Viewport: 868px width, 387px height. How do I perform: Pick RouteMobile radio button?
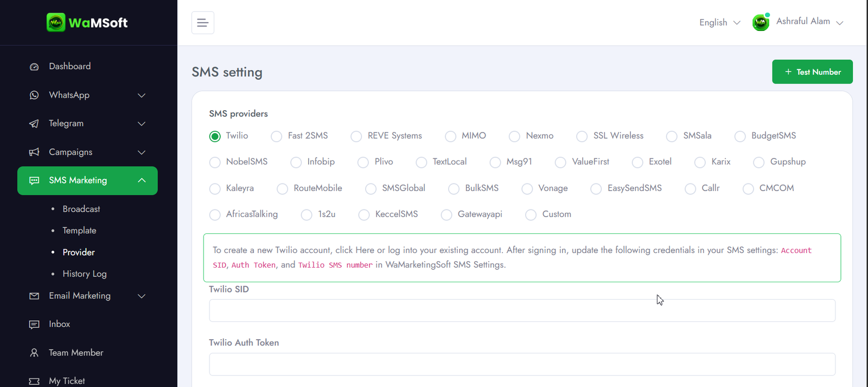[x=283, y=189]
